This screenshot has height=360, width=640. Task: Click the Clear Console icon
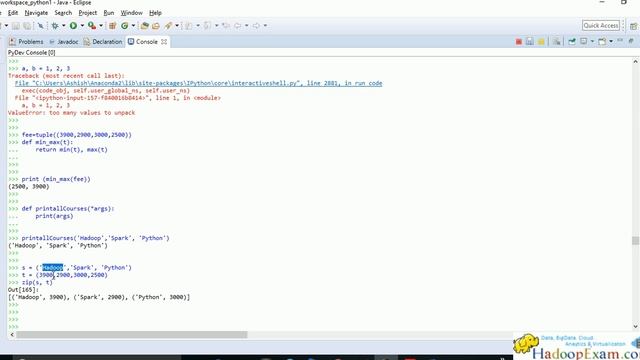[x=556, y=42]
